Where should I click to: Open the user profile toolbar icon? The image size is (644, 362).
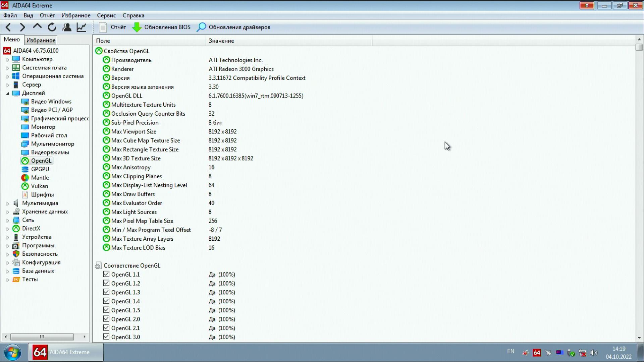[67, 27]
